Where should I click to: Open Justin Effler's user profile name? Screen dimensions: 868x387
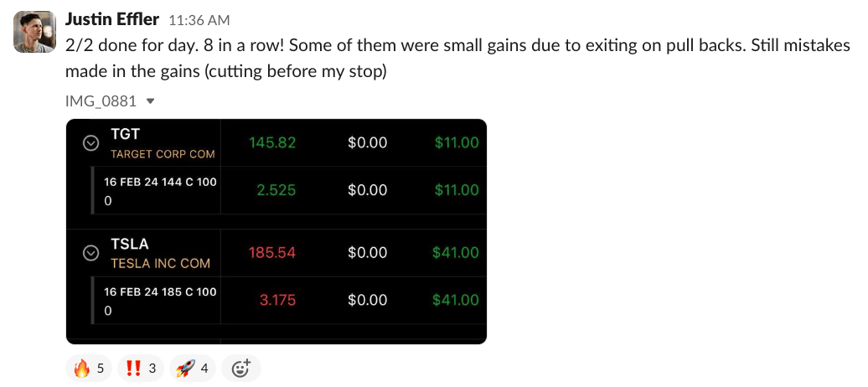112,19
